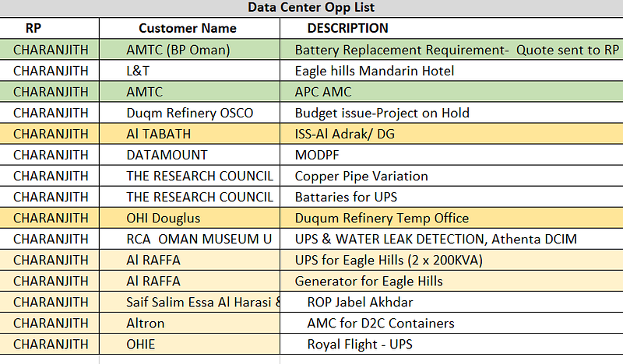Select the DESCRIPTION header cell
Viewport: 623px width, 364px height.
click(347, 29)
